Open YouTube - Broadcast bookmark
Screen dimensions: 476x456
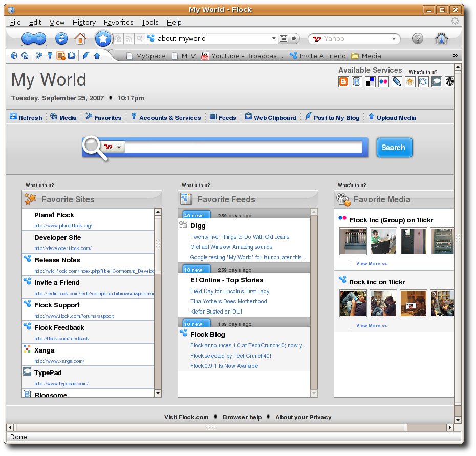point(242,56)
